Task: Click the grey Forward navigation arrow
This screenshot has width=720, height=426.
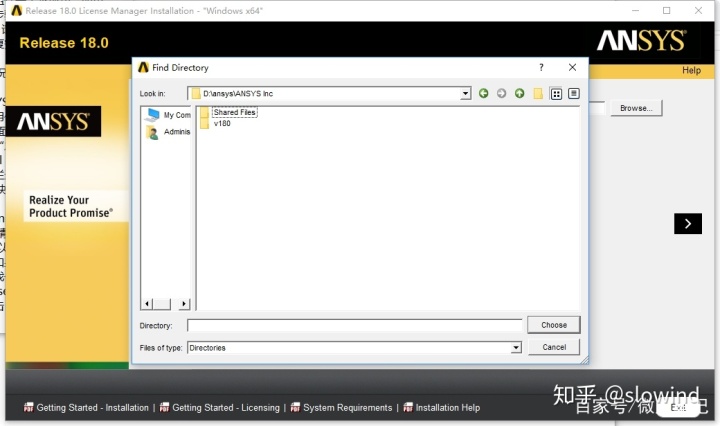Action: point(501,94)
